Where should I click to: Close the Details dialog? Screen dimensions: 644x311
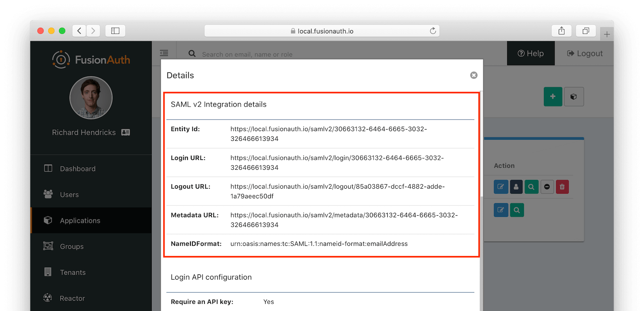click(x=474, y=75)
